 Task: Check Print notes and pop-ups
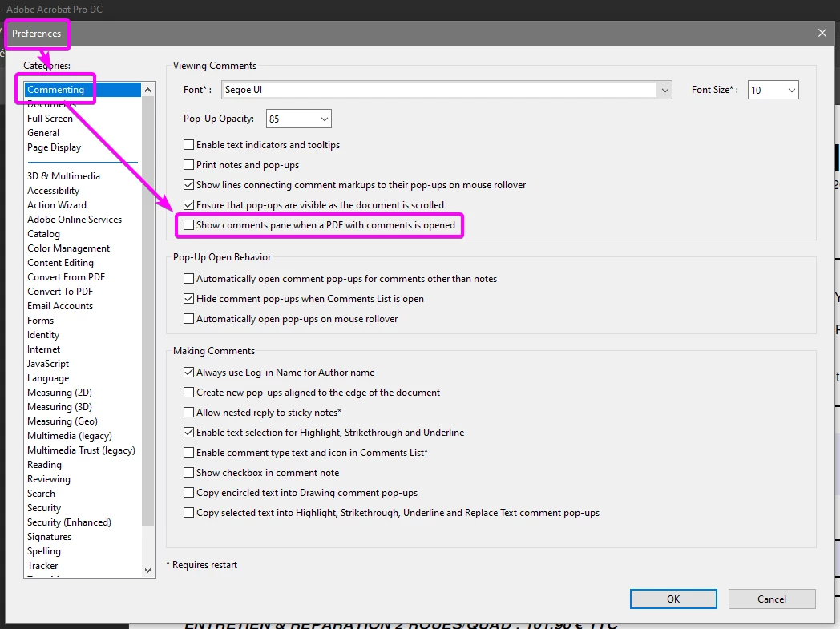click(188, 165)
